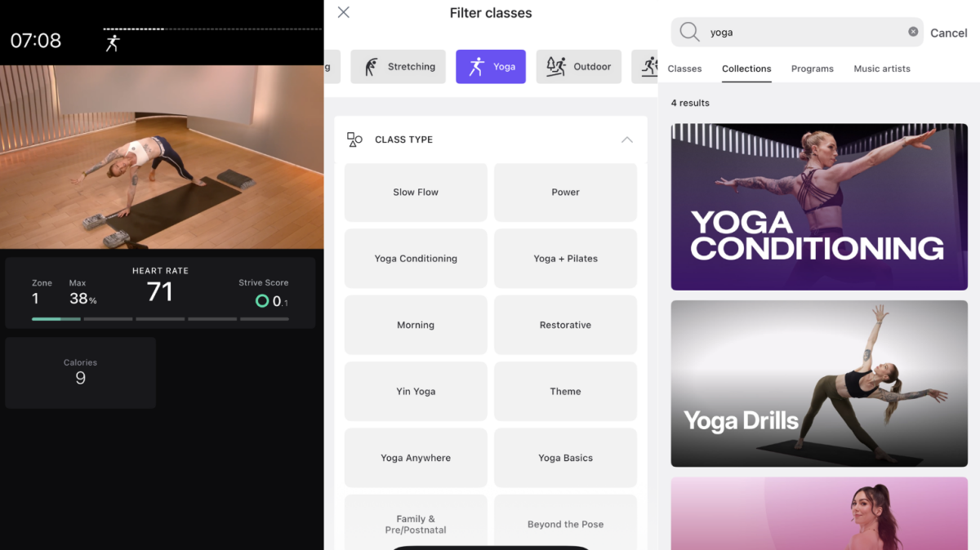Pick the Yin Yoga option
Screen dimensions: 980x550
coord(416,392)
